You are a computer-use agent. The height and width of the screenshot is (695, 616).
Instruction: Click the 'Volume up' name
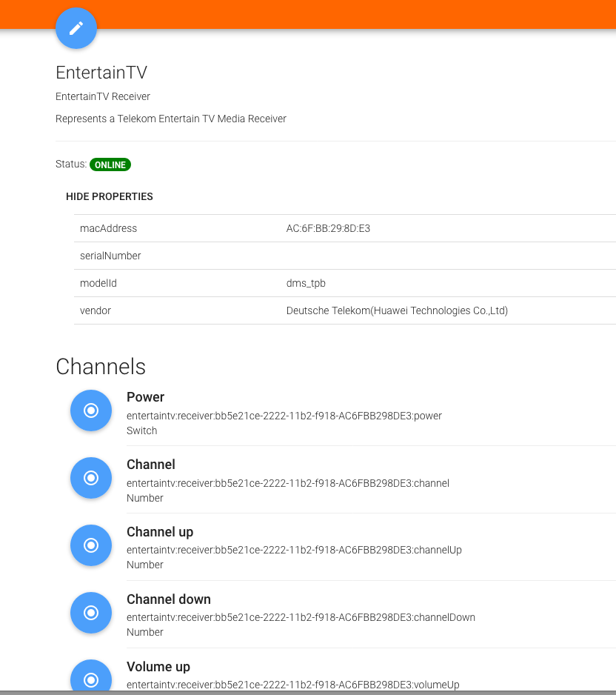point(158,667)
